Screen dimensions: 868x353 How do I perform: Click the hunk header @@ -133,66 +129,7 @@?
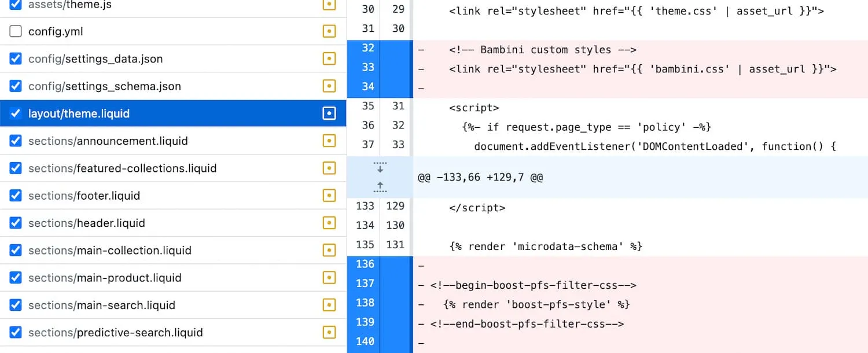click(x=480, y=177)
